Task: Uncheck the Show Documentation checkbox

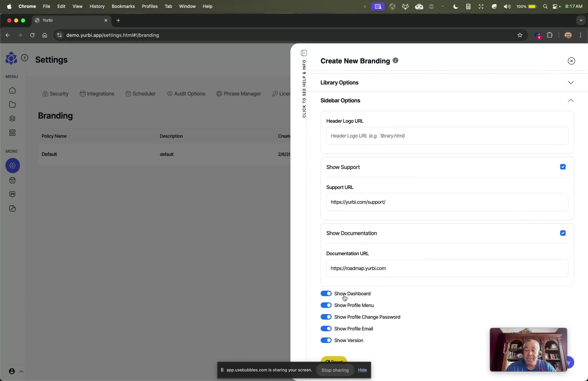Action: pos(563,233)
